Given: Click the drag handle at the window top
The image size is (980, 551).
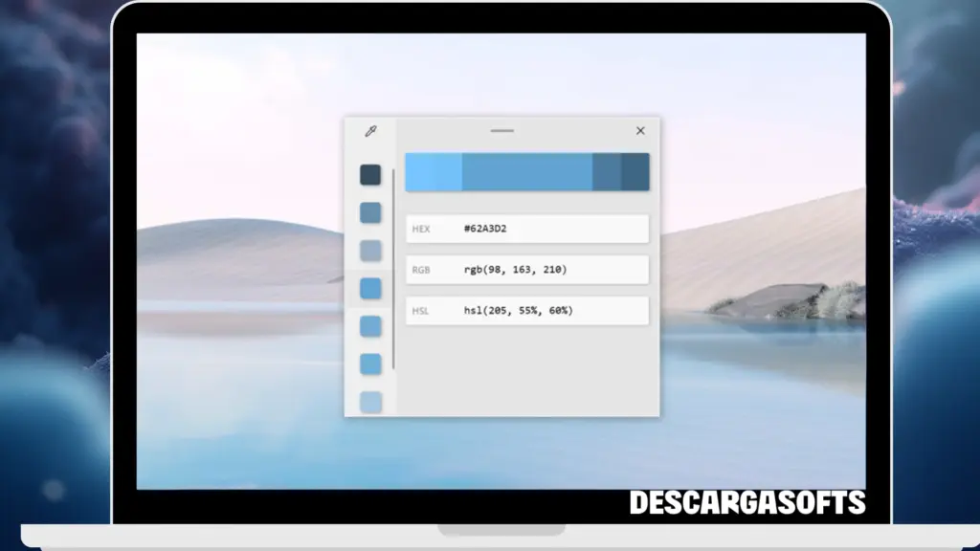Looking at the screenshot, I should [x=501, y=130].
